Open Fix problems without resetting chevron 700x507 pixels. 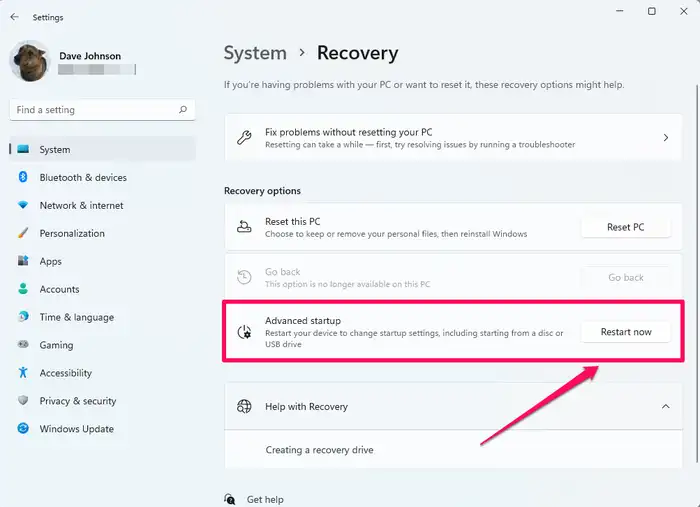click(666, 138)
